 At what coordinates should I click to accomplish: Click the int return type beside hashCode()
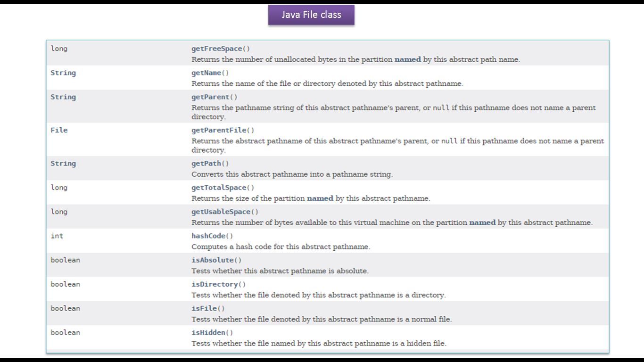pyautogui.click(x=57, y=236)
